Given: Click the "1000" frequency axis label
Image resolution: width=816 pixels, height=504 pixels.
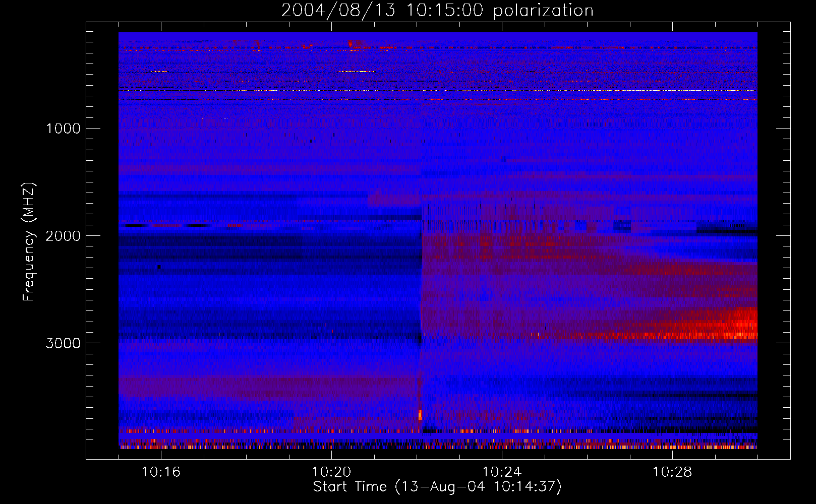Looking at the screenshot, I should pos(63,129).
